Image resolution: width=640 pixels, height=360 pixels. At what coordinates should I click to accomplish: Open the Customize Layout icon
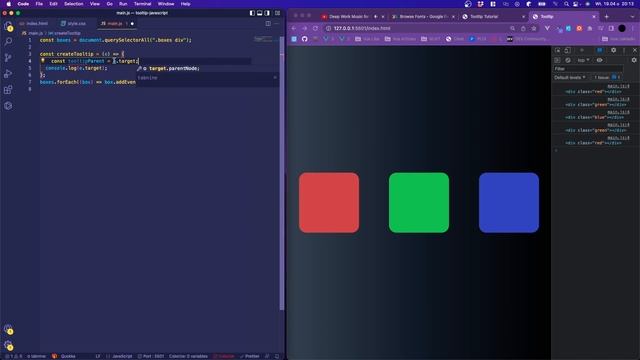[x=278, y=13]
